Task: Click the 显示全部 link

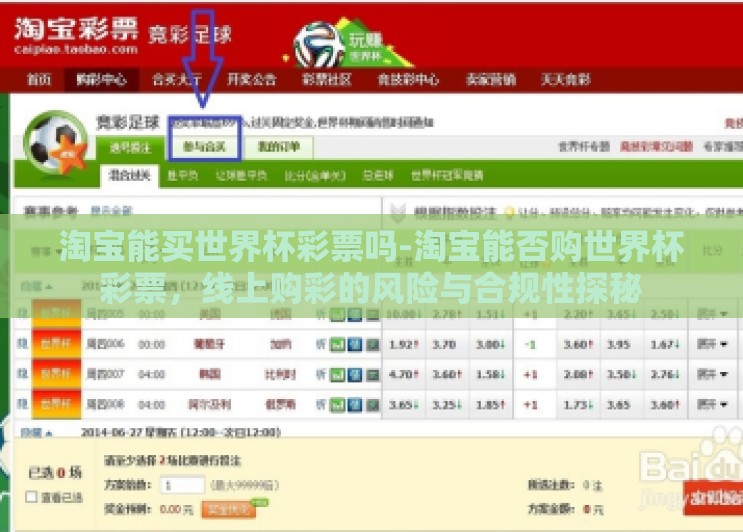Action: pos(111,211)
